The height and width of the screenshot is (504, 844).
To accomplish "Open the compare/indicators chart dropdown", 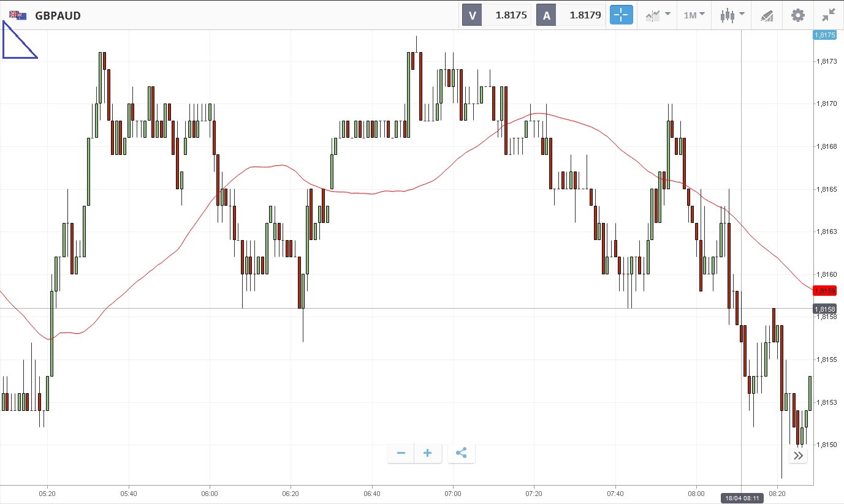I will (x=658, y=15).
